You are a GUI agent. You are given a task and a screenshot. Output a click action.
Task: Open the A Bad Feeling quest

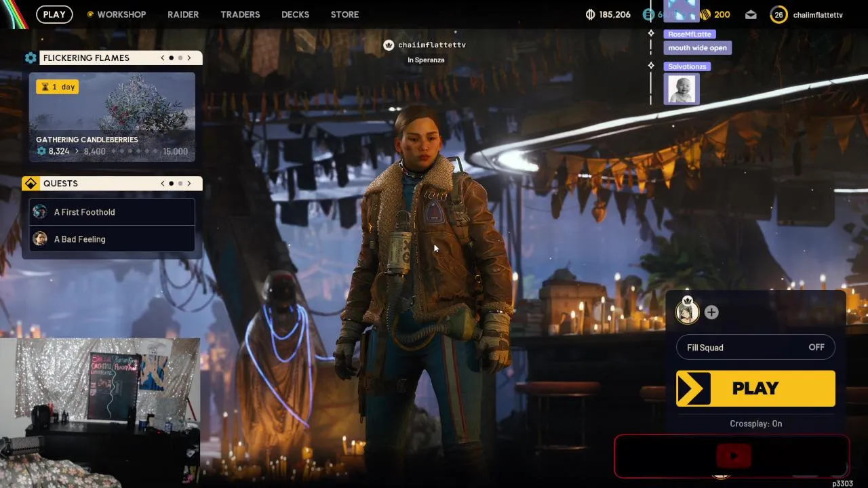pyautogui.click(x=112, y=239)
